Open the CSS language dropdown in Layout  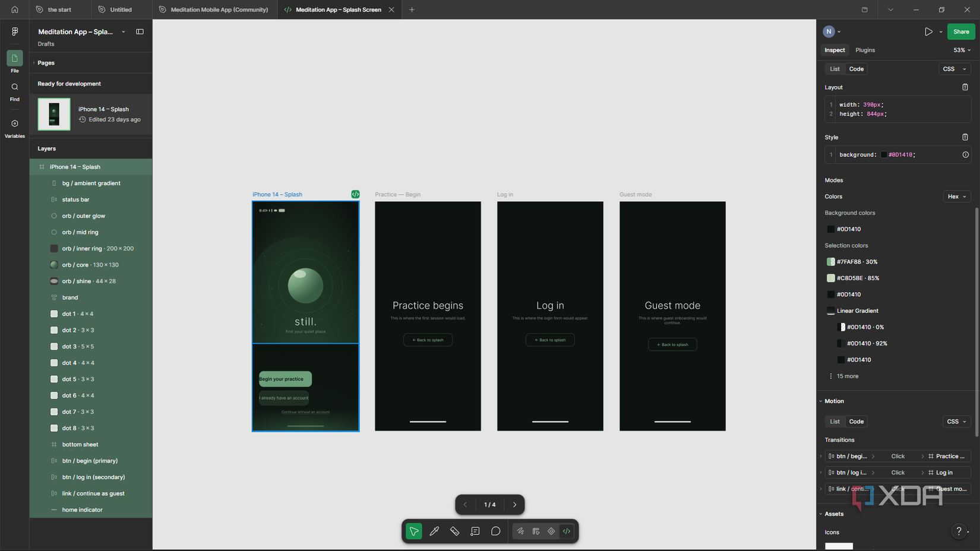point(954,69)
